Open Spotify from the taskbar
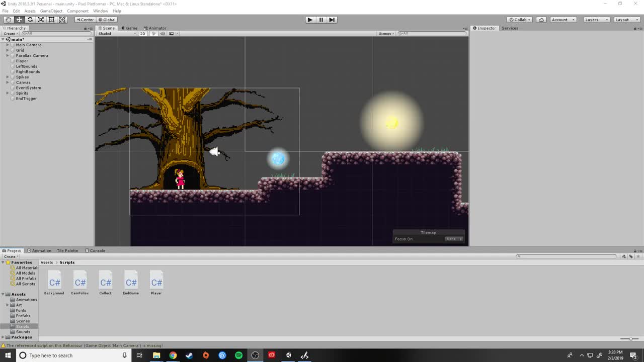644x362 pixels. click(238, 355)
